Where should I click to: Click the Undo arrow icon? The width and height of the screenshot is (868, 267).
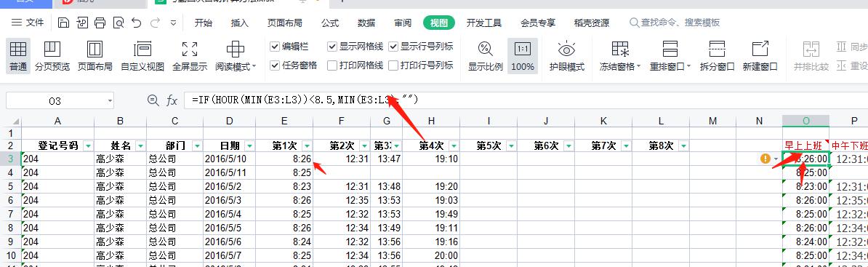point(137,23)
